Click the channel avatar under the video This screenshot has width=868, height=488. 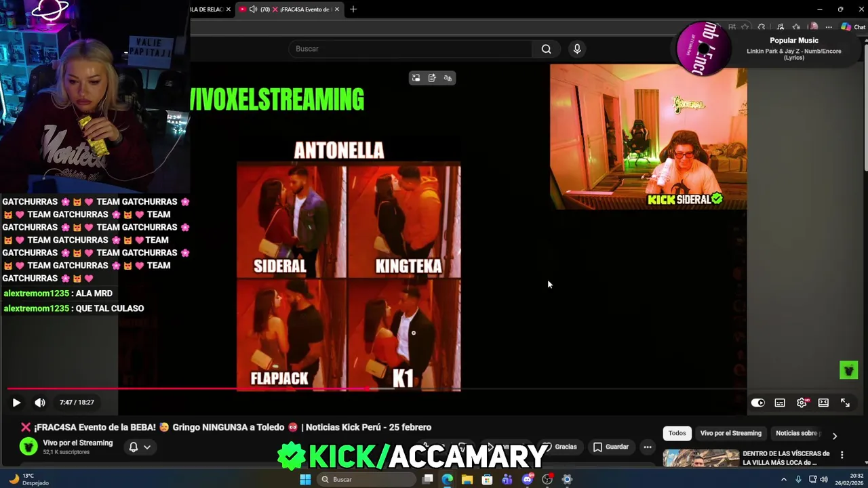(28, 446)
